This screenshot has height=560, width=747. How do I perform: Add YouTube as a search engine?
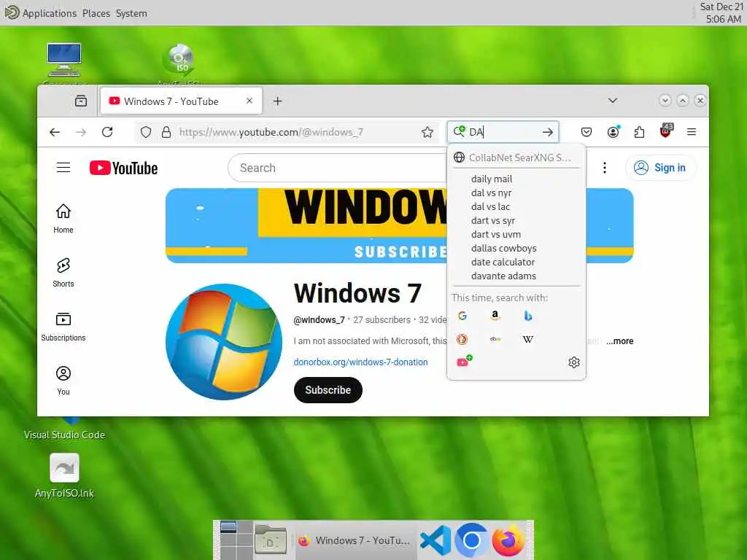point(463,362)
